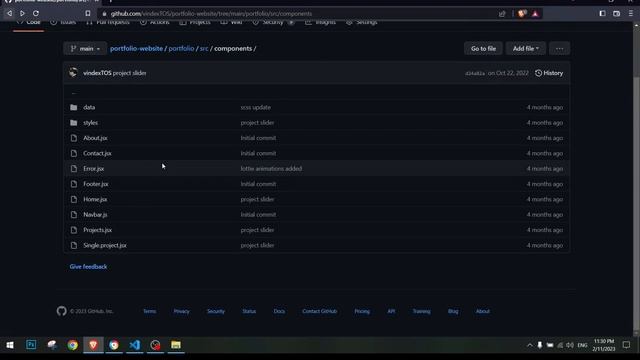Open Add file dropdown
This screenshot has height=360, width=640.
tap(525, 49)
